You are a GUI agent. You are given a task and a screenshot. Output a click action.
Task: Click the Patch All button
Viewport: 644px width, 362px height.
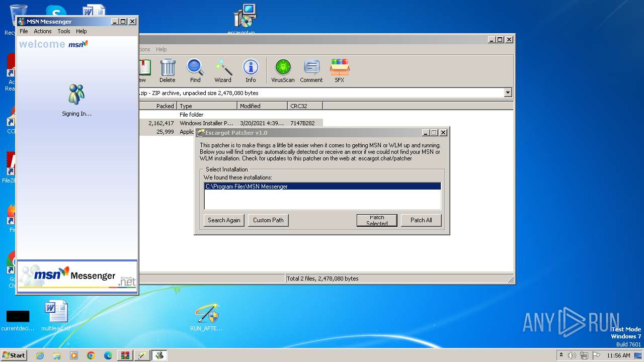(421, 220)
